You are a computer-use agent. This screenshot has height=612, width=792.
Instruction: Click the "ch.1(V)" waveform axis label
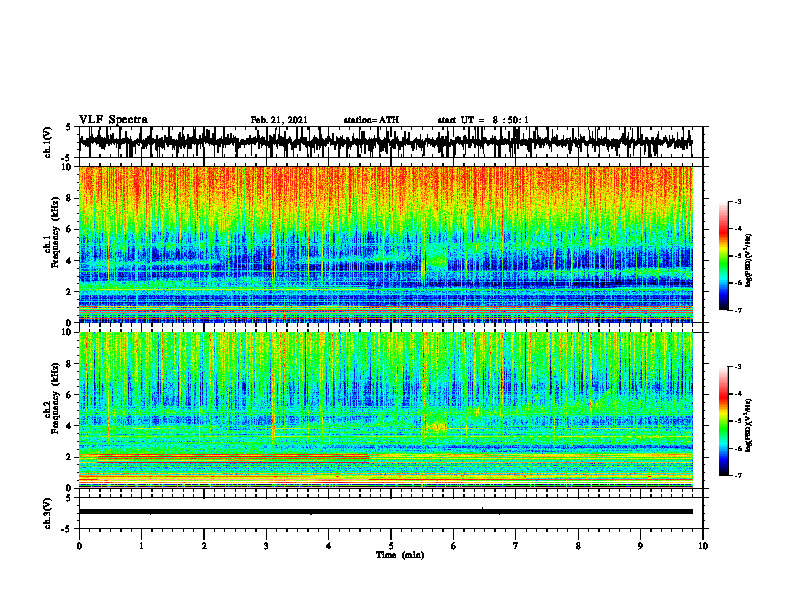coord(48,142)
